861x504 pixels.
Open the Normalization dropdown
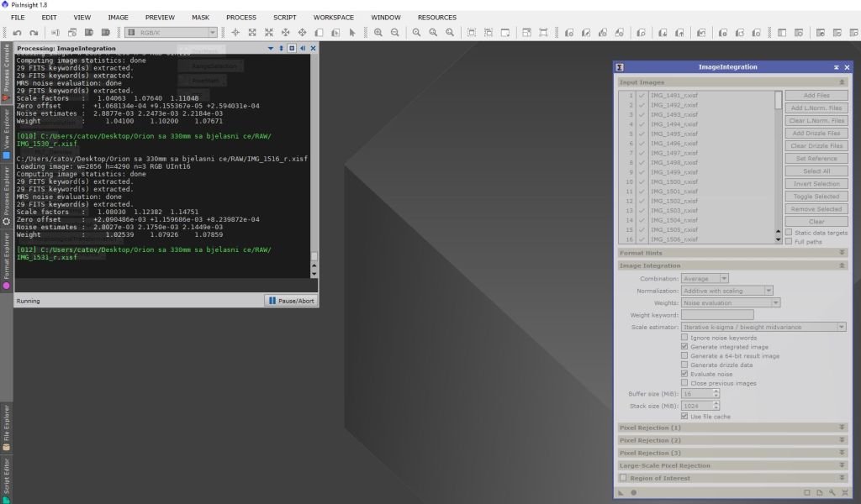[x=727, y=291]
